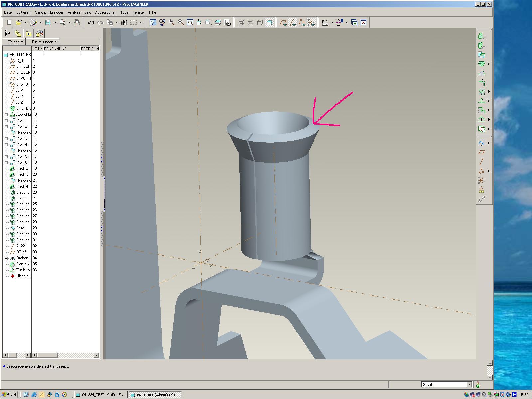The height and width of the screenshot is (399, 532).
Task: Click PRT0001 (Aktiv) taskbar button
Action: [155, 395]
